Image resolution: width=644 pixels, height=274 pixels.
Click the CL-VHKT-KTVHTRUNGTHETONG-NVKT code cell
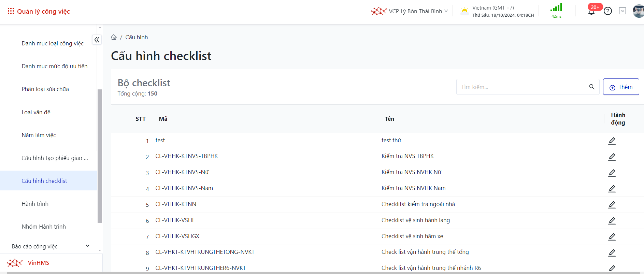tap(205, 252)
